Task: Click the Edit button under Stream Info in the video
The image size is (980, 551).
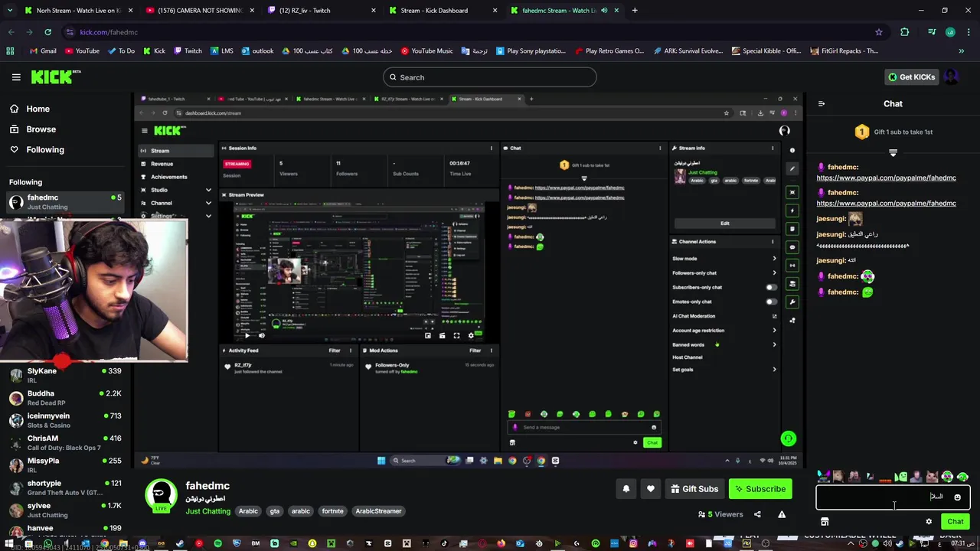Action: 724,223
